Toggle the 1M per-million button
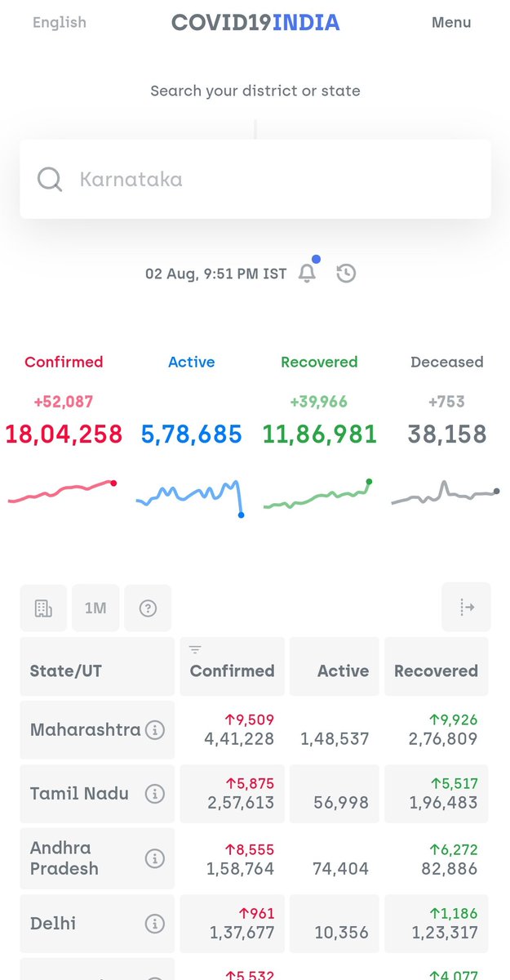This screenshot has height=980, width=510. click(x=95, y=608)
